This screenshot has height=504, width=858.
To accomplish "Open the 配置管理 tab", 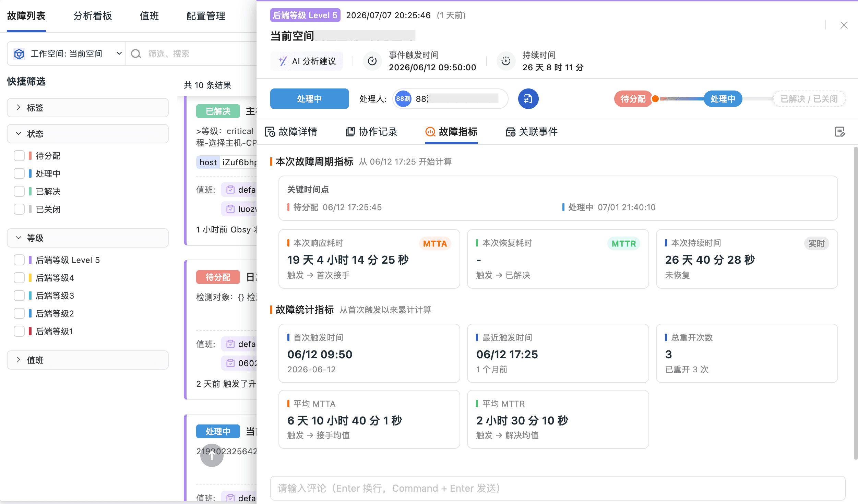I will coord(206,16).
